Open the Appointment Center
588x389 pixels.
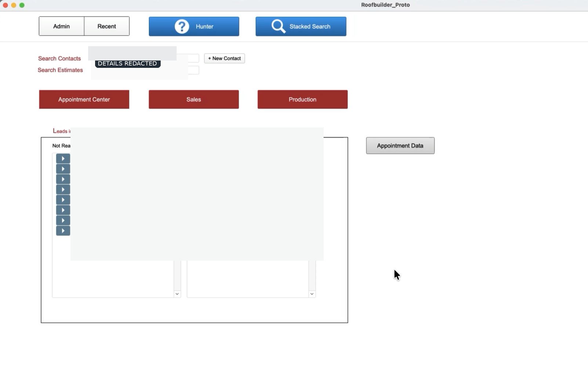point(84,99)
